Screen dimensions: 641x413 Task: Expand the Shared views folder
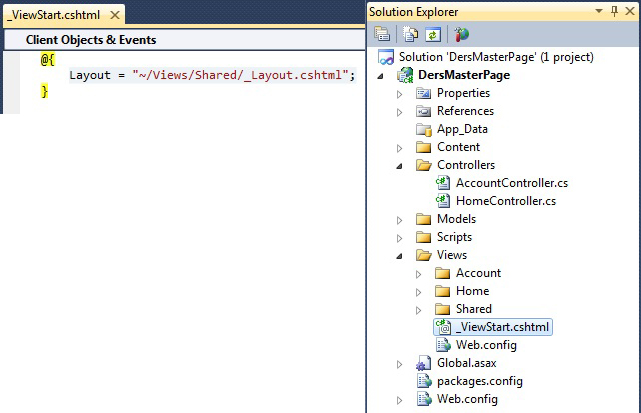(418, 310)
